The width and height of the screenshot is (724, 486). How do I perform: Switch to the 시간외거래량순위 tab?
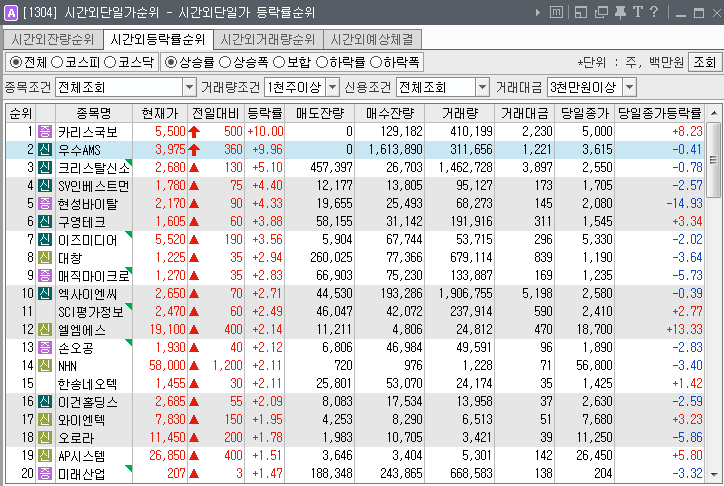(x=268, y=40)
